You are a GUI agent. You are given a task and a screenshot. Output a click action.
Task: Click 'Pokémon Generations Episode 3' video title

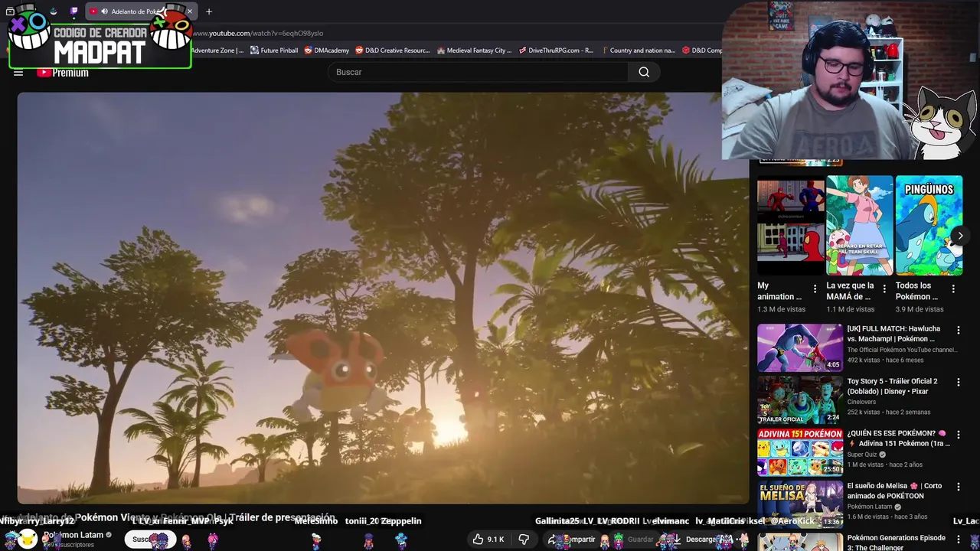(x=897, y=542)
